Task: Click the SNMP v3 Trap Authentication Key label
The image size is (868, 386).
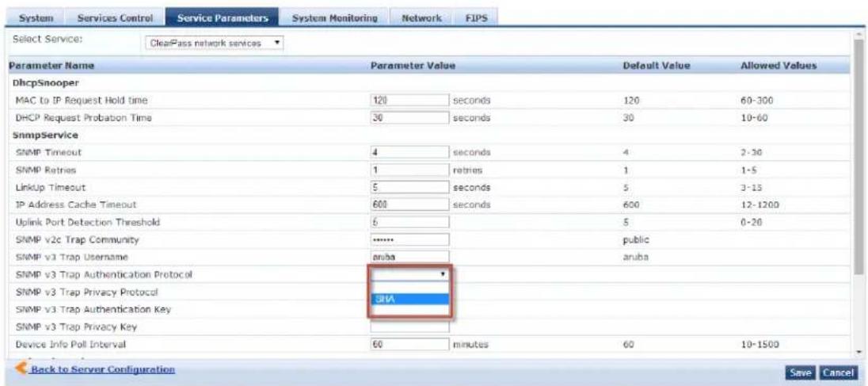Action: pyautogui.click(x=93, y=309)
